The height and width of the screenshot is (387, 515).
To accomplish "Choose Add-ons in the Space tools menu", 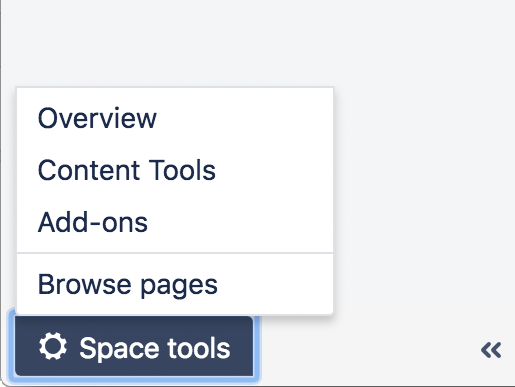I will pos(175,222).
